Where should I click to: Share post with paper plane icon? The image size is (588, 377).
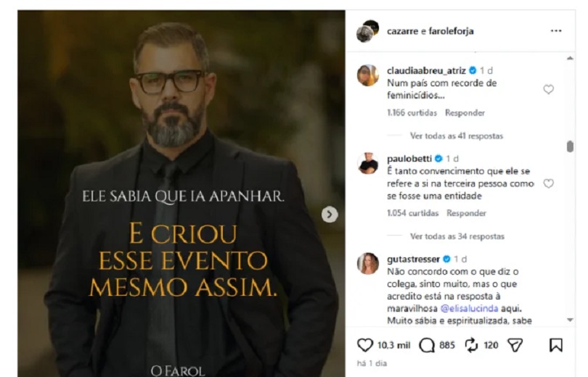pyautogui.click(x=515, y=345)
